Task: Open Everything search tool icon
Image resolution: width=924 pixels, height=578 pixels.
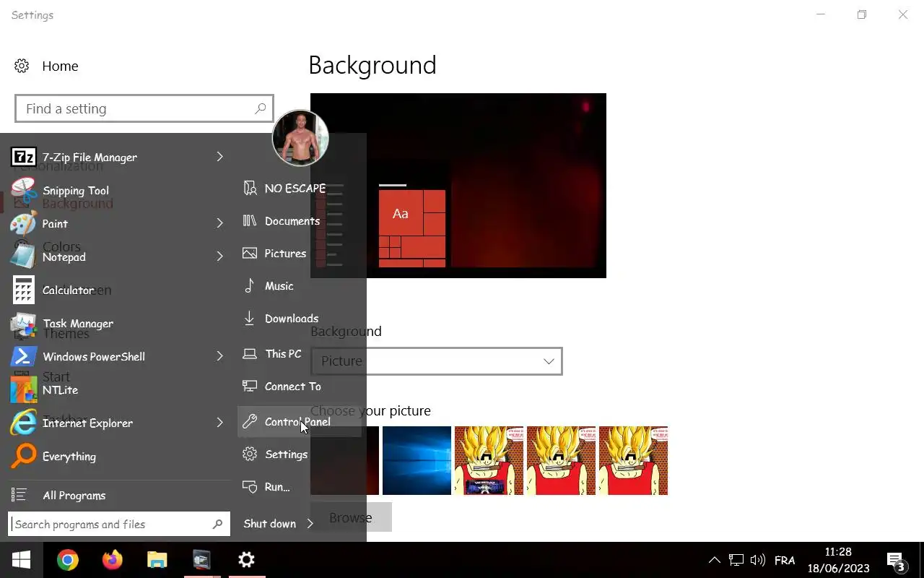Action: pyautogui.click(x=23, y=457)
